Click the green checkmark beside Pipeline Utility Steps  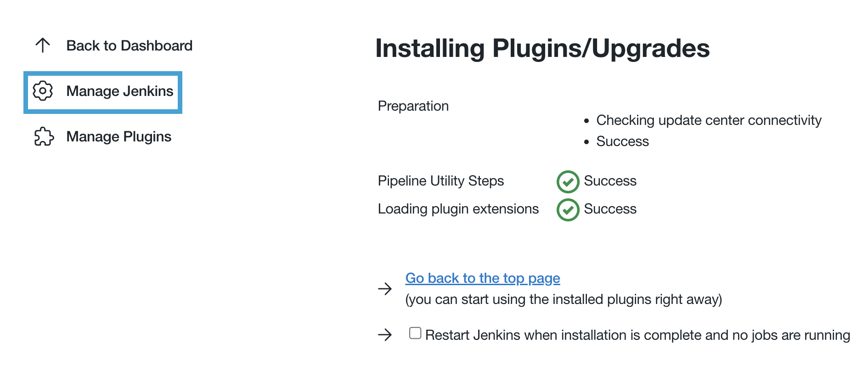pos(568,181)
